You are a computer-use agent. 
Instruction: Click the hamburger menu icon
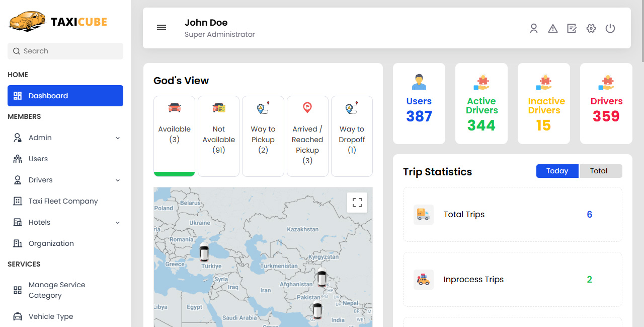click(x=162, y=28)
